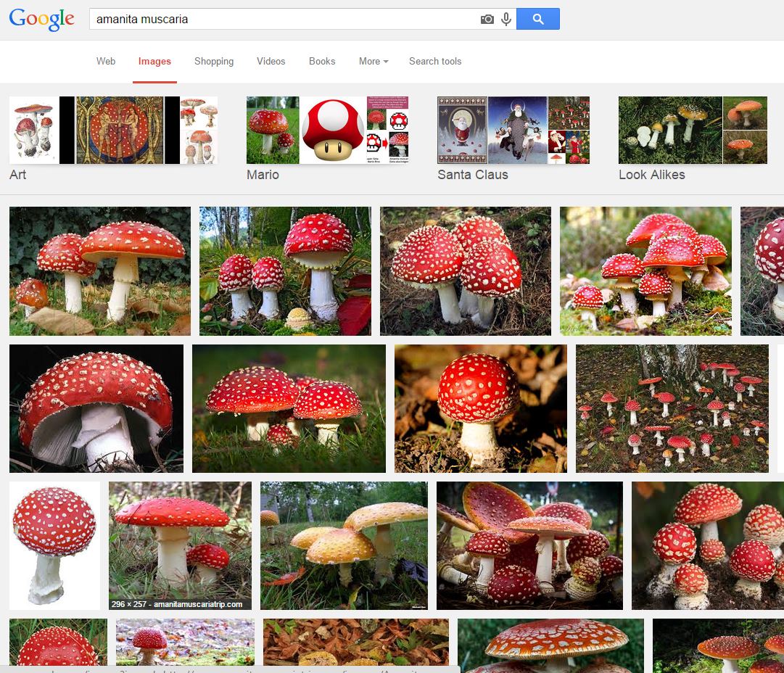Open the medieval fresco Art thumbnail
The image size is (784, 673).
[120, 130]
